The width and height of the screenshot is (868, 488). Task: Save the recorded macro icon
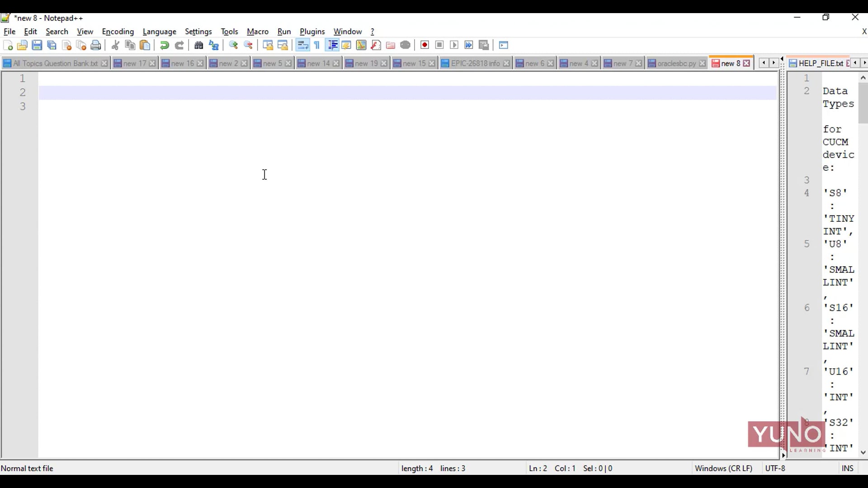tap(484, 45)
